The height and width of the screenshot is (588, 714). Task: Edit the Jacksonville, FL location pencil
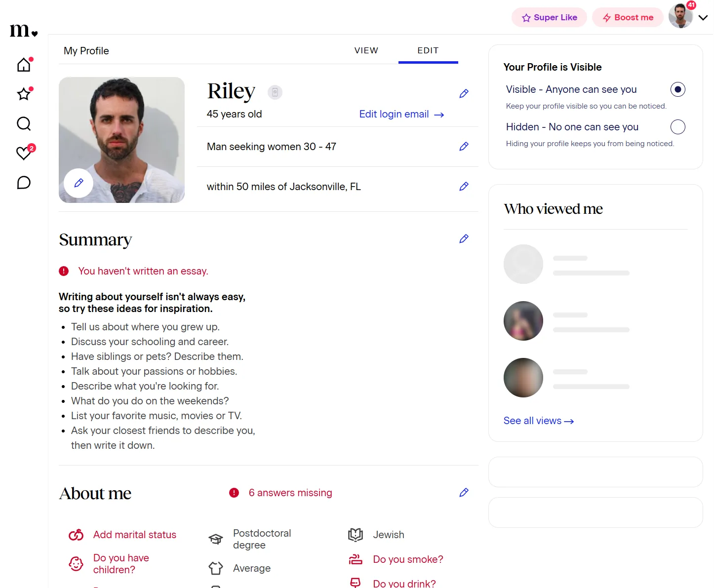464,186
